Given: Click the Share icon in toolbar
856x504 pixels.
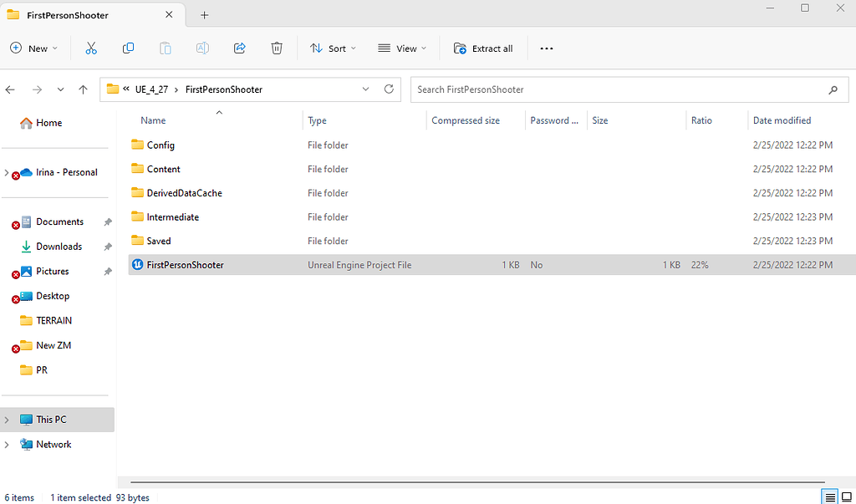Looking at the screenshot, I should [x=239, y=48].
